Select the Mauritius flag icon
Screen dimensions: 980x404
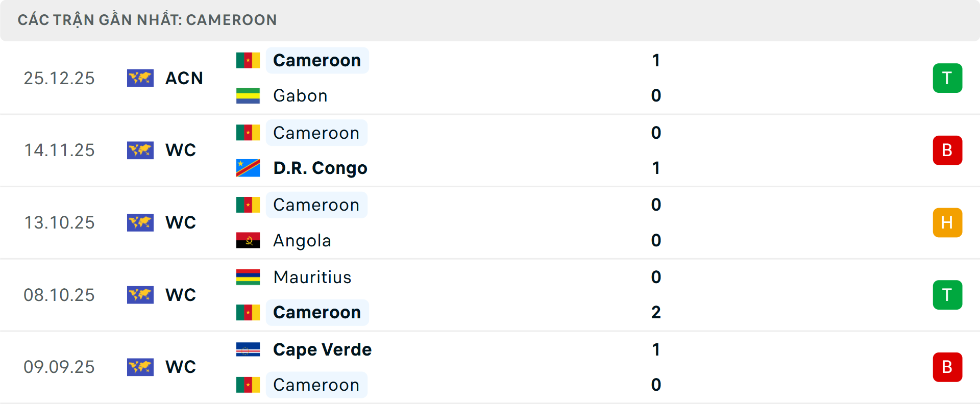point(248,277)
